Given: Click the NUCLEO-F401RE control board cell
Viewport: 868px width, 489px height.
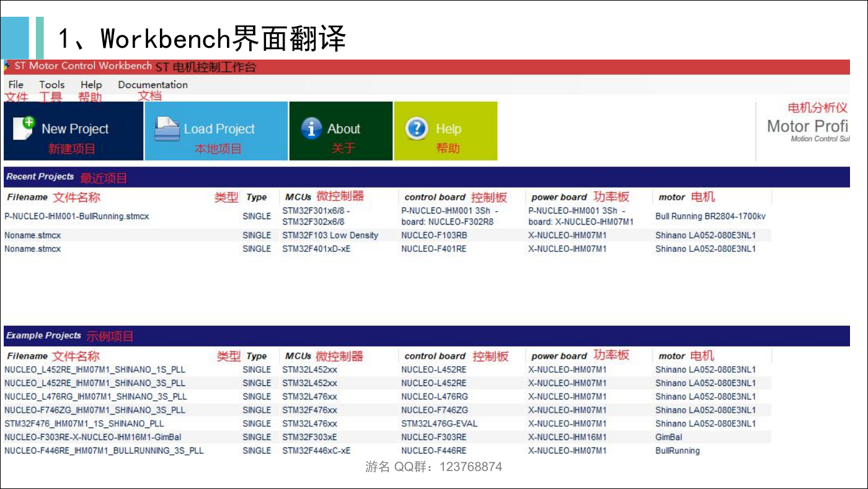Looking at the screenshot, I should point(434,249).
